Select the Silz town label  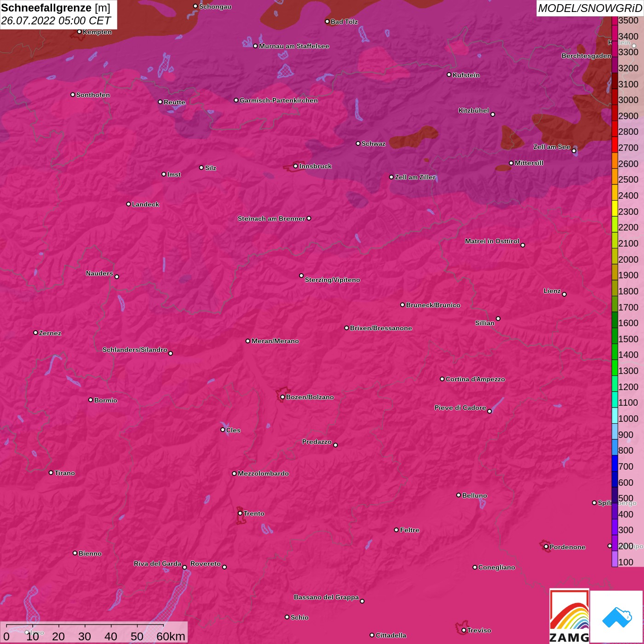(210, 168)
